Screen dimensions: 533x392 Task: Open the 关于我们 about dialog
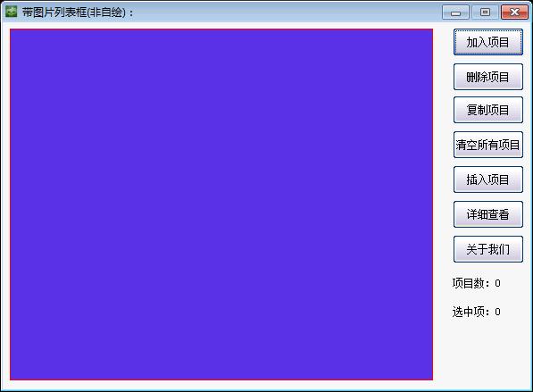coord(488,249)
